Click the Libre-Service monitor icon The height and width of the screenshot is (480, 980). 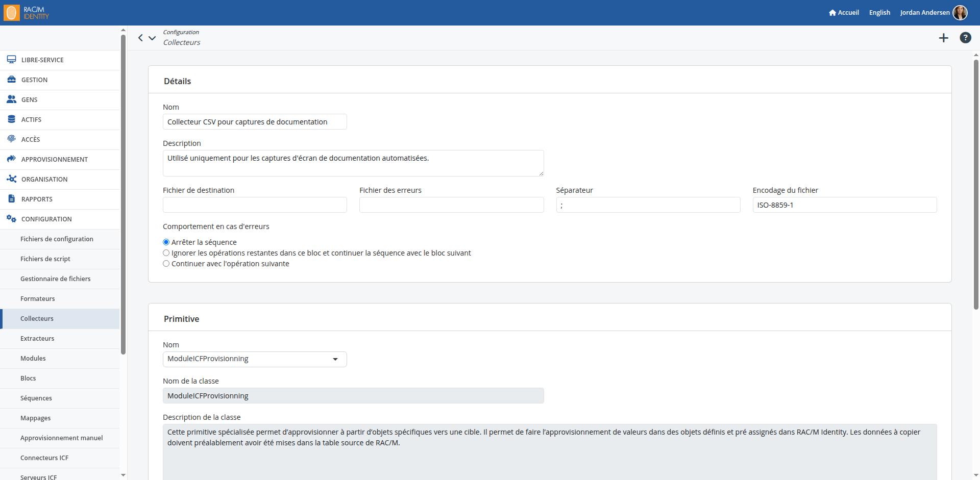[11, 60]
